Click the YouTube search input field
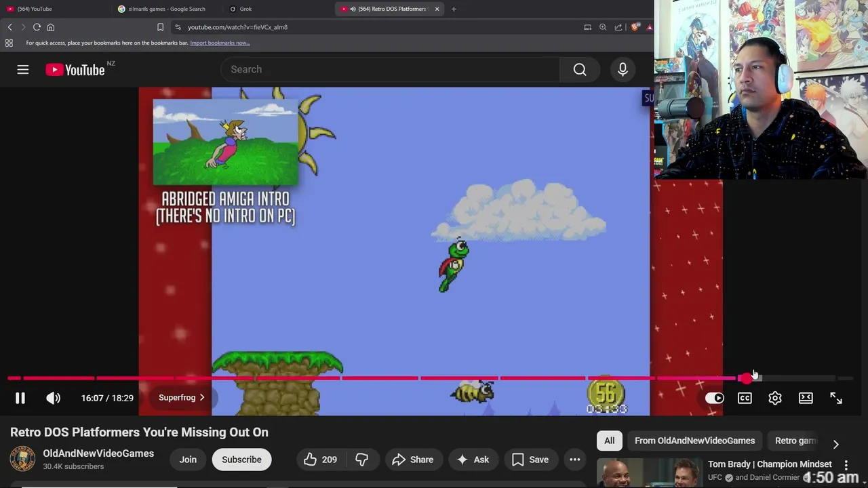Viewport: 868px width, 488px height. [x=390, y=69]
